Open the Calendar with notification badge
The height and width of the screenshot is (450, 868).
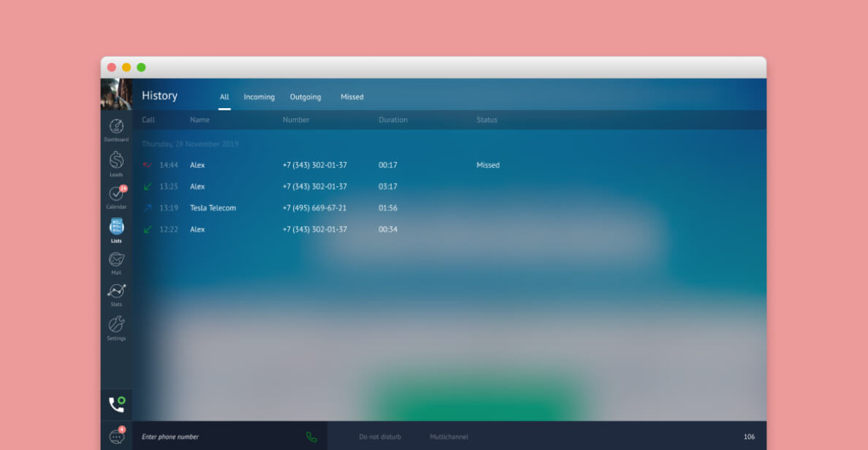(x=116, y=194)
